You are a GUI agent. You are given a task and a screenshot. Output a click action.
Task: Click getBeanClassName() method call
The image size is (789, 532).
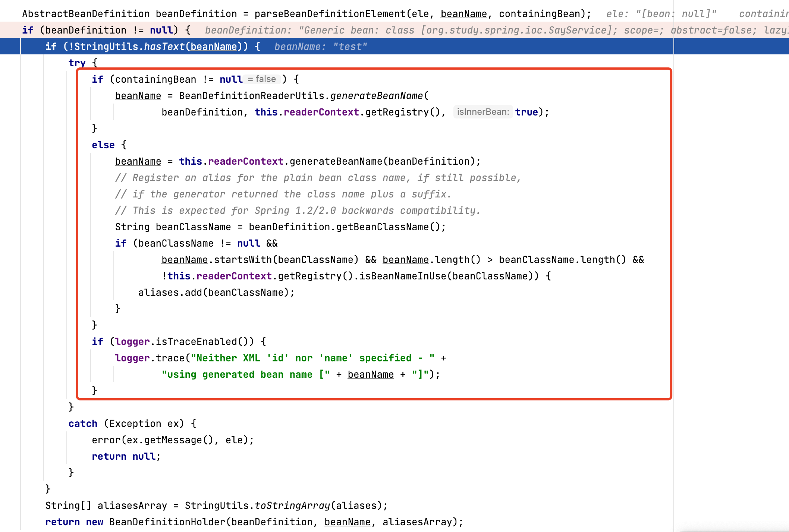tap(388, 227)
